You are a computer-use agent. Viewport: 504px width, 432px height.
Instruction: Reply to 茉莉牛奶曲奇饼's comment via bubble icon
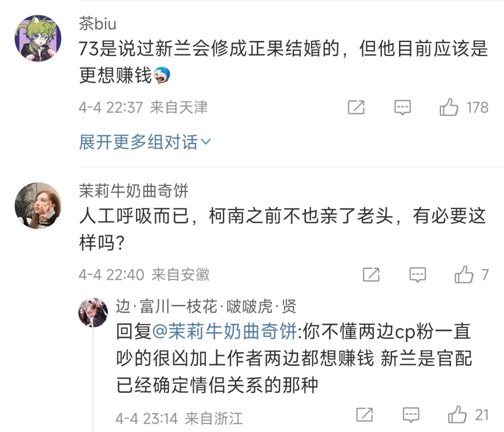point(418,275)
